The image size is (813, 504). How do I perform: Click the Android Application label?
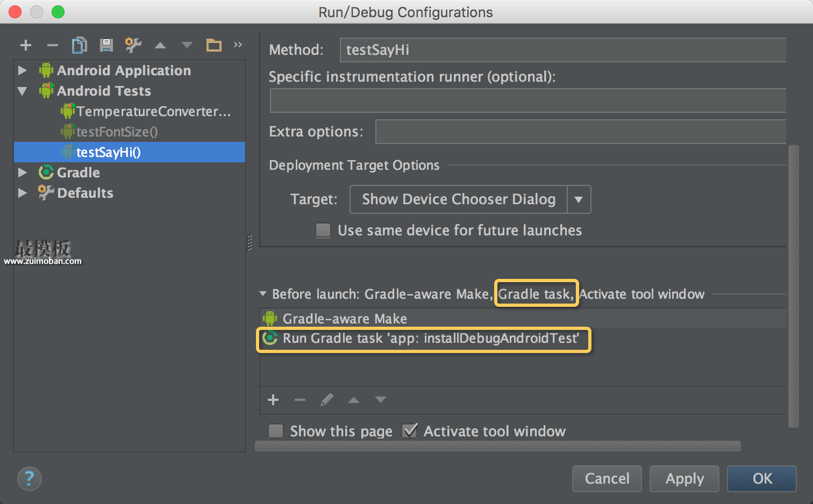[x=124, y=70]
